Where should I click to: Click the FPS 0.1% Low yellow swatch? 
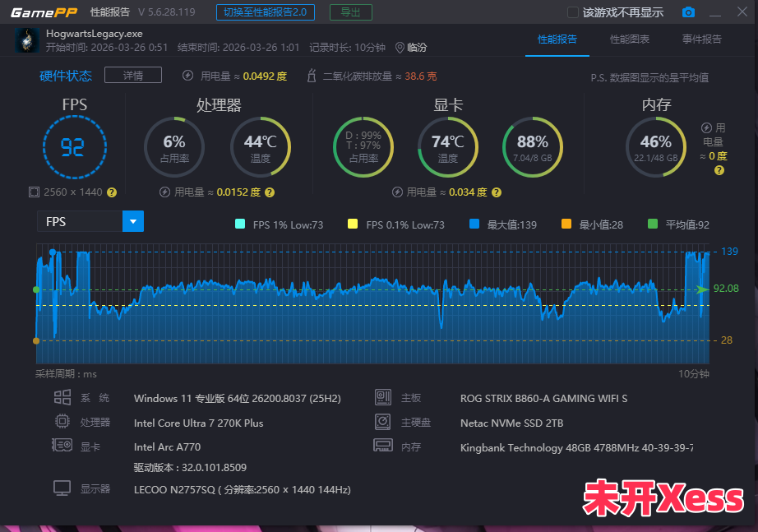(x=353, y=224)
